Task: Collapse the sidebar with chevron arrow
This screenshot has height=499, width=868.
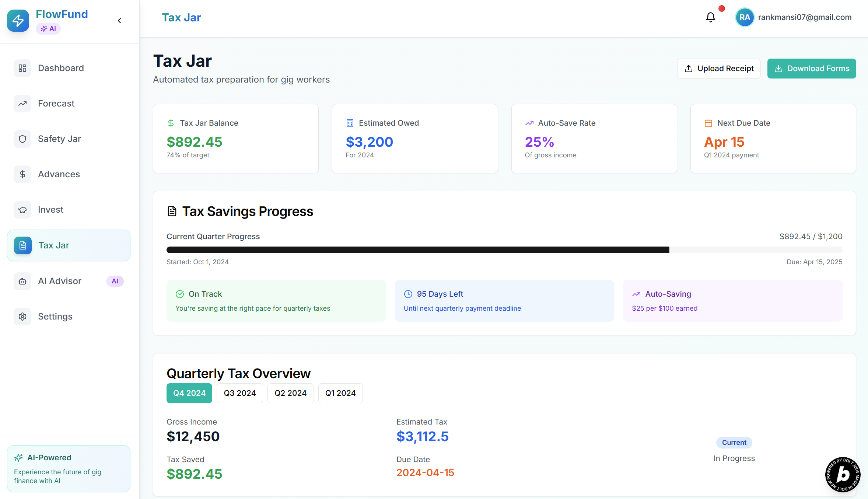Action: (119, 21)
